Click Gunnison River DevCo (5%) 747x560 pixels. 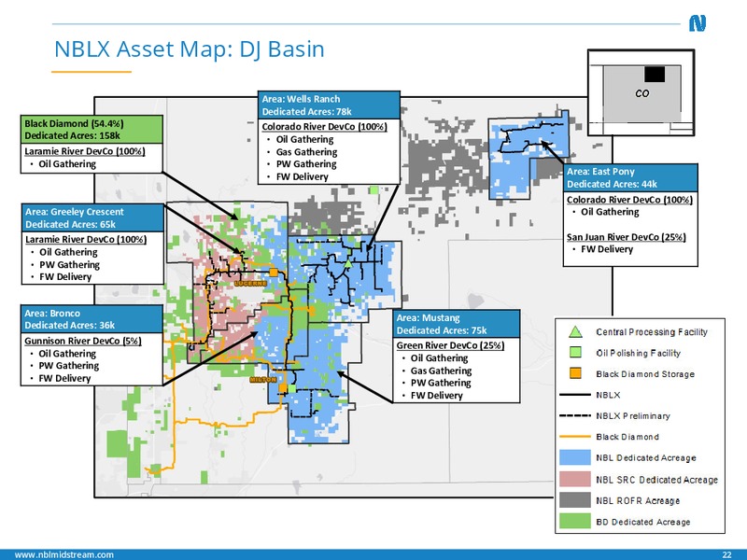[83, 341]
